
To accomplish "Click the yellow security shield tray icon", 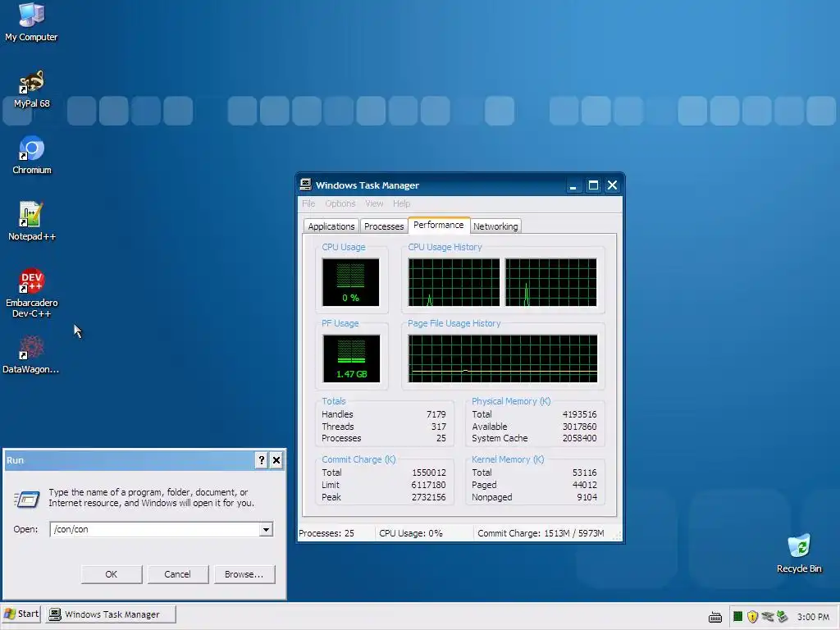I will pos(752,617).
